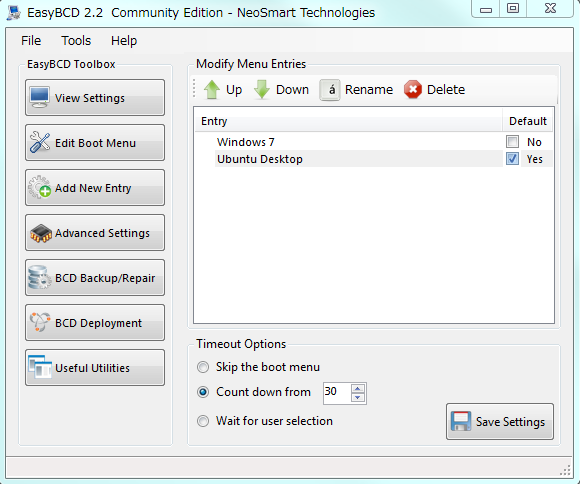Open View Settings in the toolbox

(95, 98)
